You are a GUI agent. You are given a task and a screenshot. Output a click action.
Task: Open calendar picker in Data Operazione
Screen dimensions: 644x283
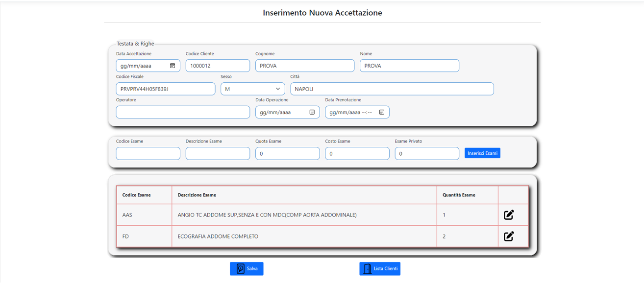pos(312,112)
